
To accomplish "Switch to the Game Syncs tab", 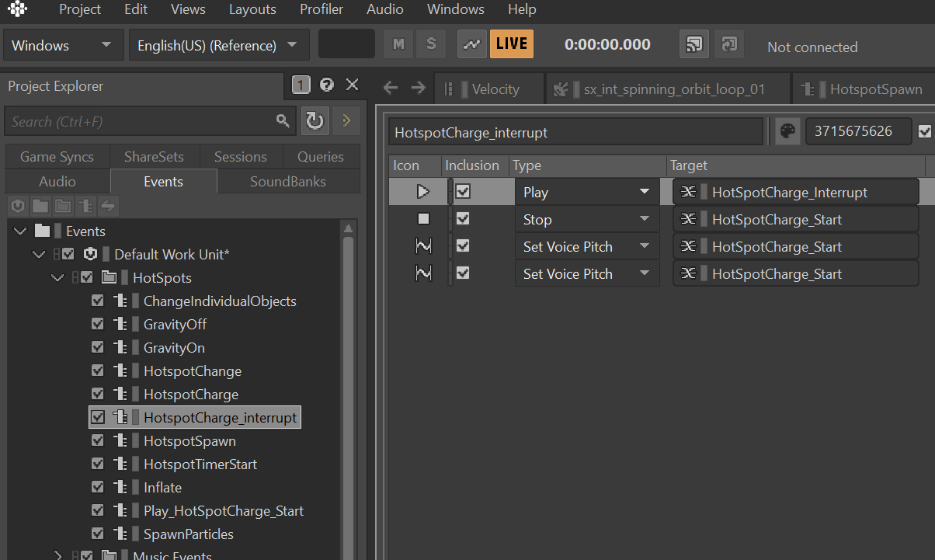I will click(57, 156).
